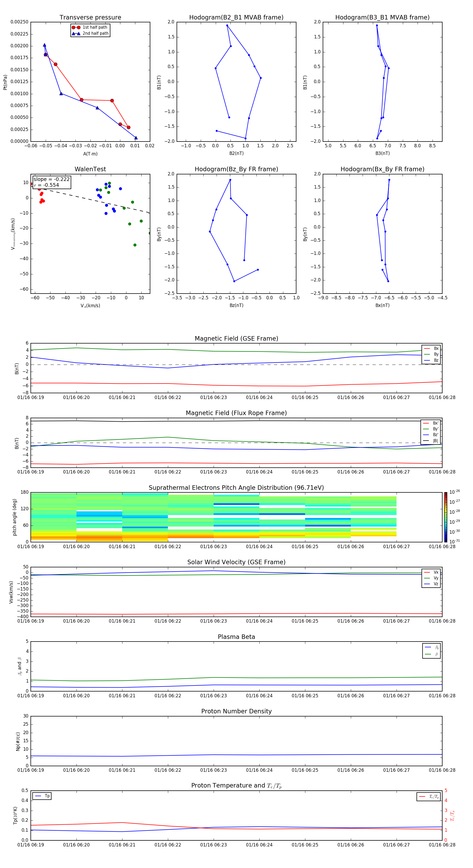Click the 'r = -0.554' annotation
Image resolution: width=473 pixels, height=868 pixels.
(47, 185)
